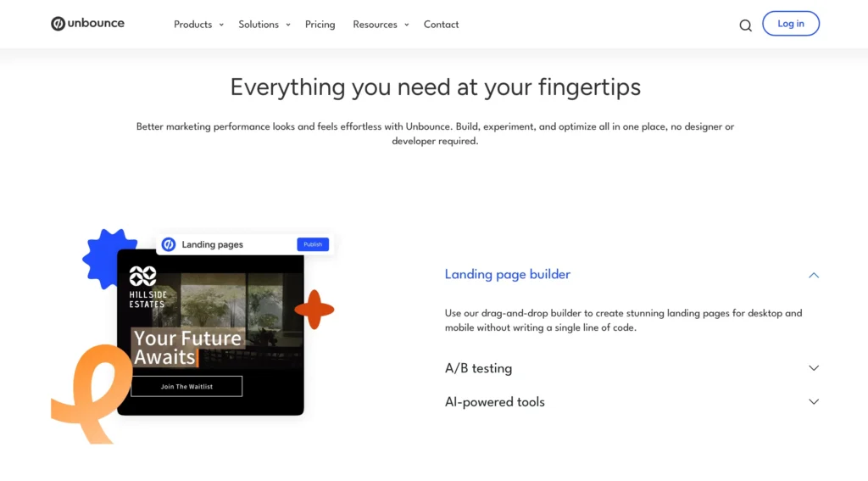The width and height of the screenshot is (868, 481).
Task: Expand the A/B testing accordion
Action: pos(813,368)
